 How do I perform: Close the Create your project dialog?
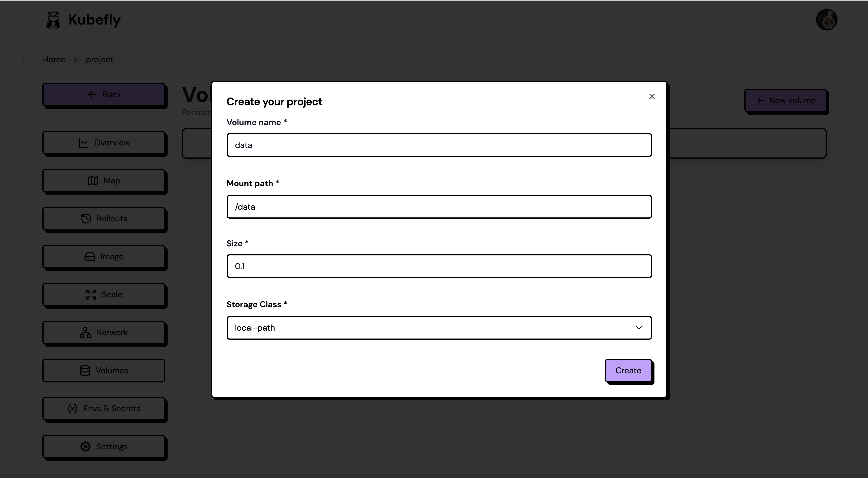(652, 97)
